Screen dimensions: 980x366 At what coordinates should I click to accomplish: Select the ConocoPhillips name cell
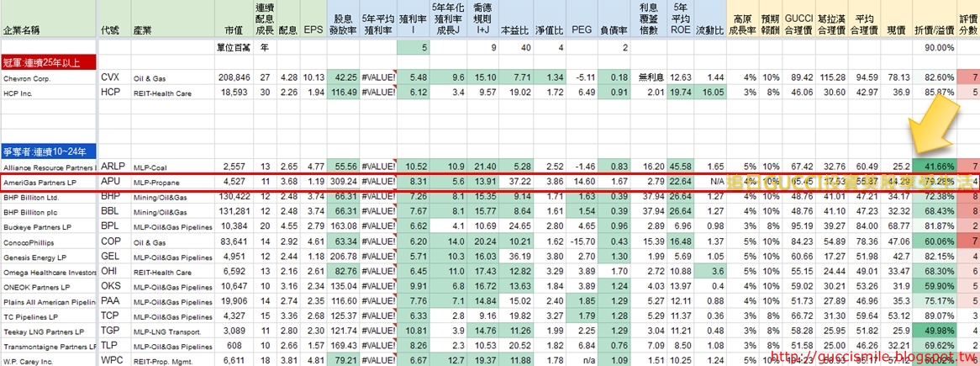pyautogui.click(x=49, y=241)
